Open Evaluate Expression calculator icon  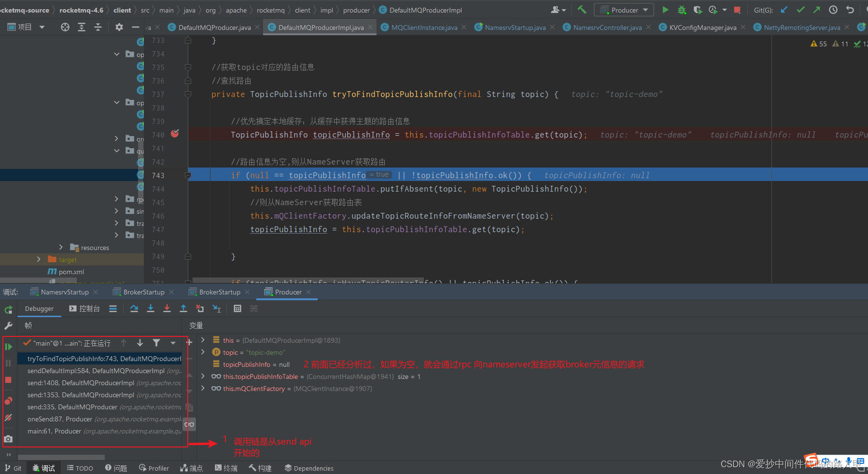point(238,308)
